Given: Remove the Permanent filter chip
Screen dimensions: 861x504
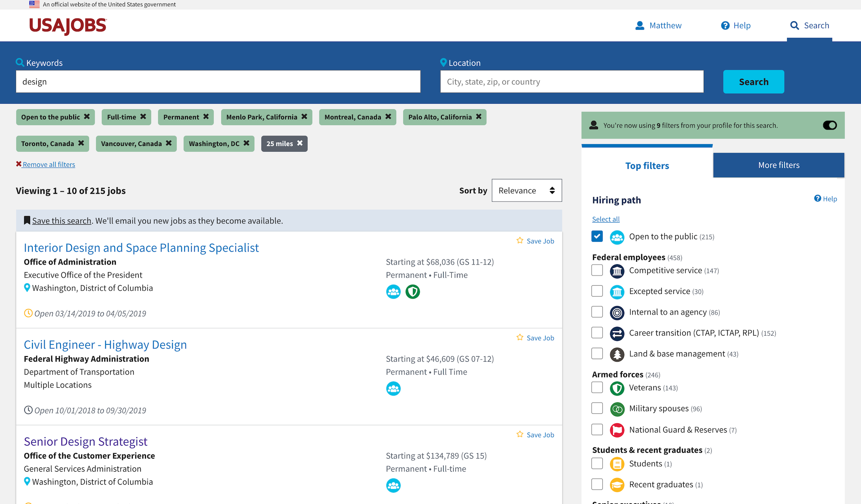Looking at the screenshot, I should click(206, 117).
